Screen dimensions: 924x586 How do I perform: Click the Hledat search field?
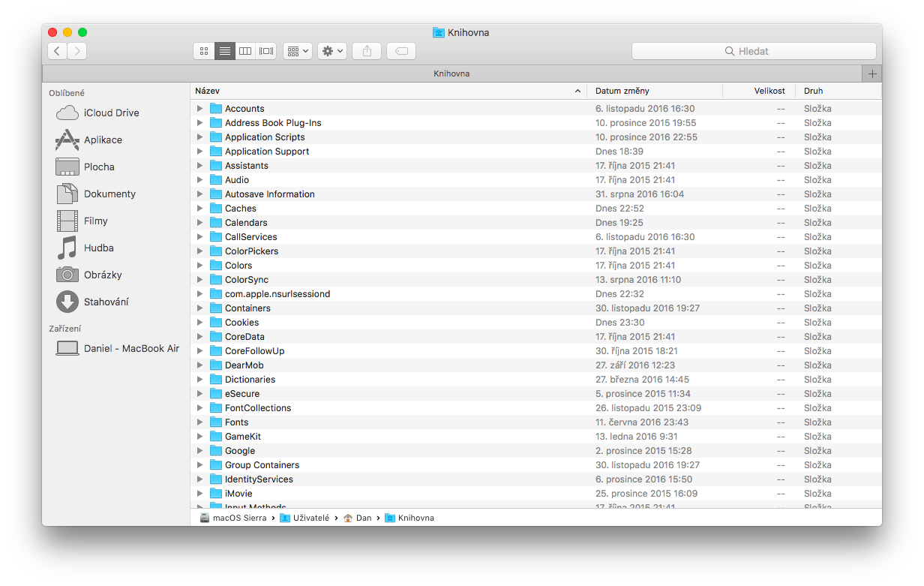pos(754,51)
